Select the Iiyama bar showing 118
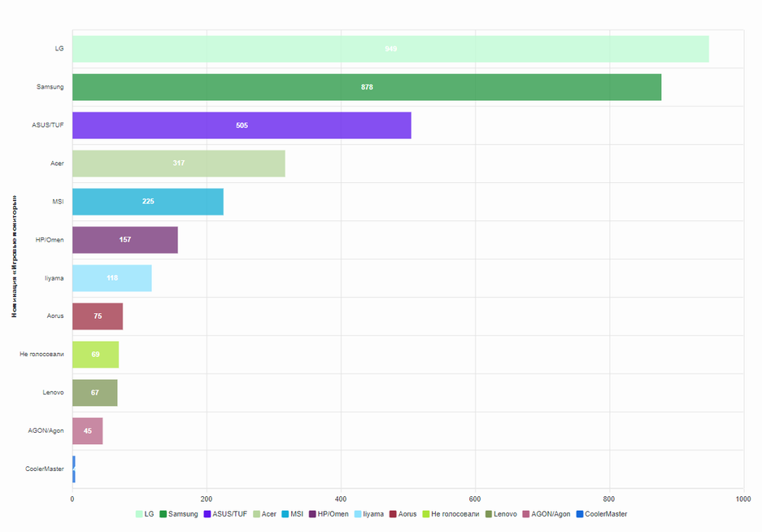 [112, 278]
